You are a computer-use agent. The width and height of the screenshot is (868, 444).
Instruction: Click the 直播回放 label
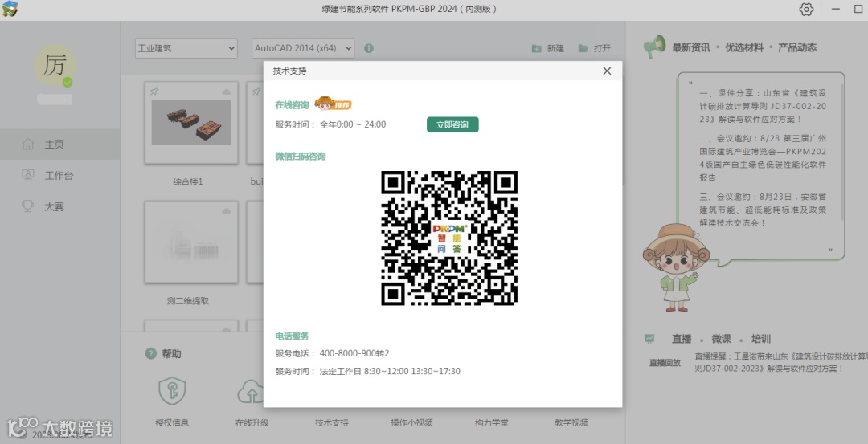665,363
